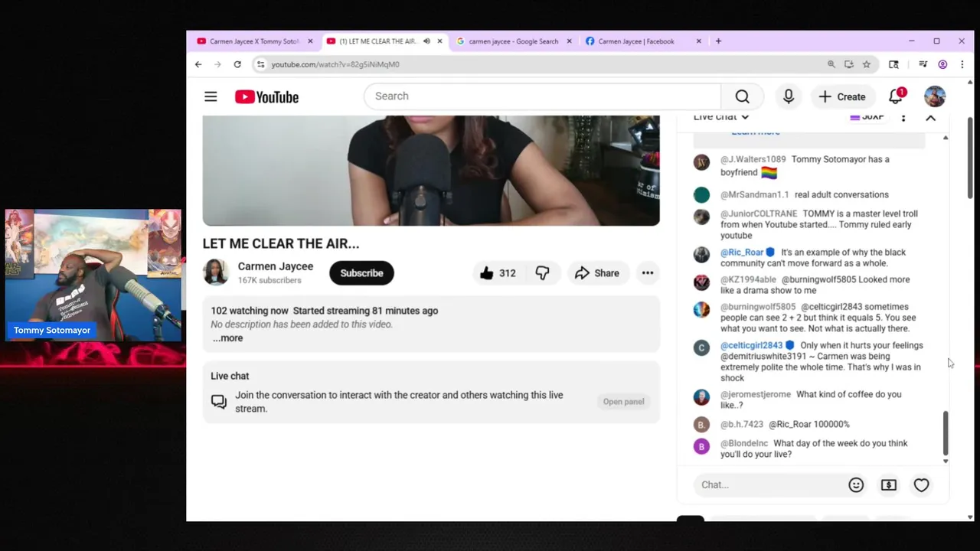Close the first Carmen Jaycee X Tommy tab

click(x=310, y=41)
